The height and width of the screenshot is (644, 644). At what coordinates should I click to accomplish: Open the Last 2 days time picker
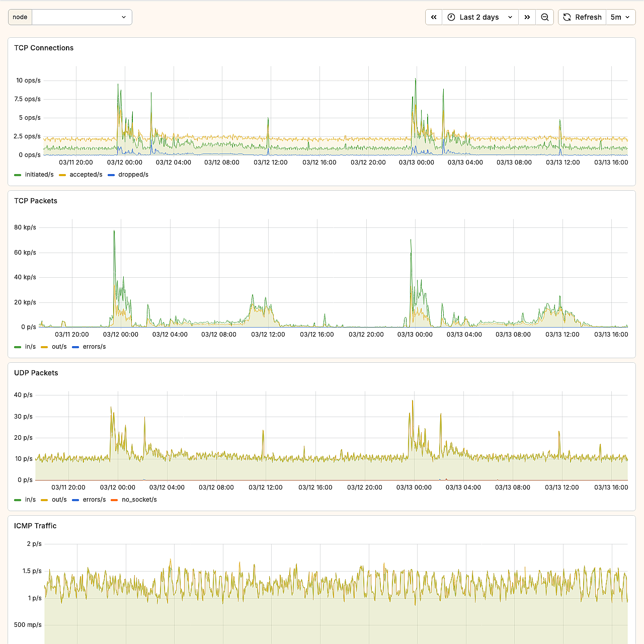point(480,17)
